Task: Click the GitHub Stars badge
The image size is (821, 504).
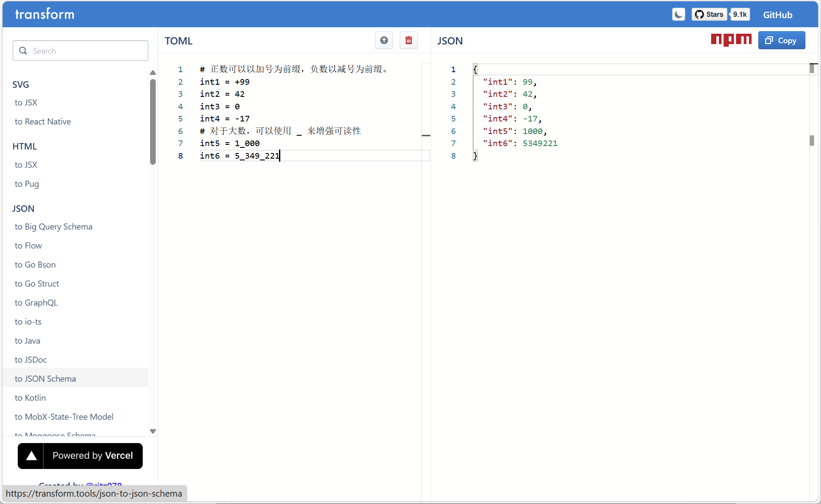Action: coord(709,15)
